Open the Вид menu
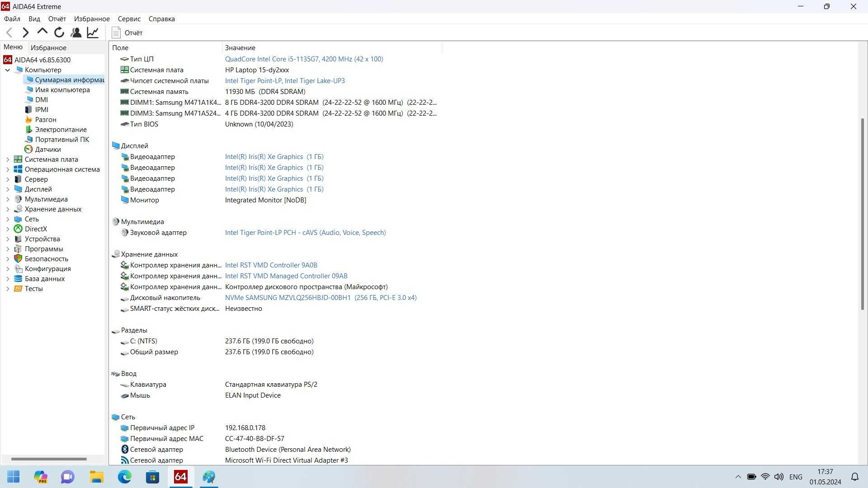 [34, 19]
